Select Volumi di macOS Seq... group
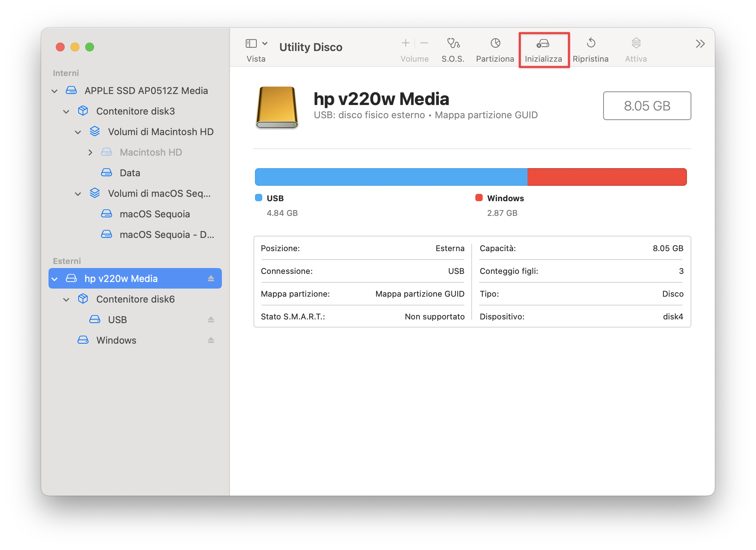Image resolution: width=756 pixels, height=550 pixels. pos(135,193)
